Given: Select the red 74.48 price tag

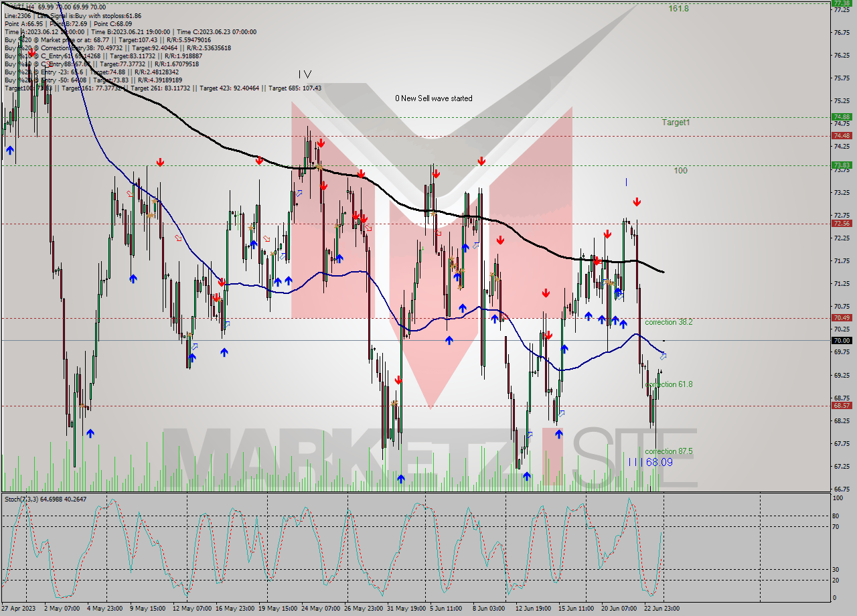Looking at the screenshot, I should click(842, 135).
